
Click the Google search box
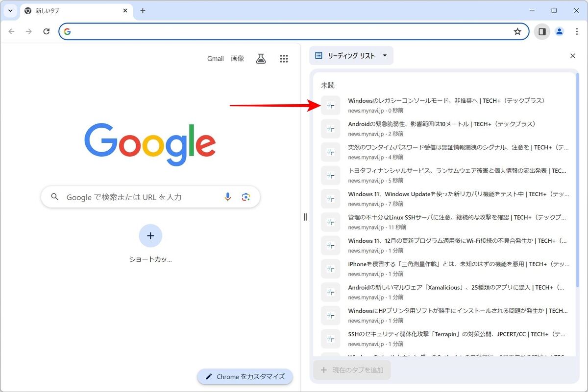150,197
